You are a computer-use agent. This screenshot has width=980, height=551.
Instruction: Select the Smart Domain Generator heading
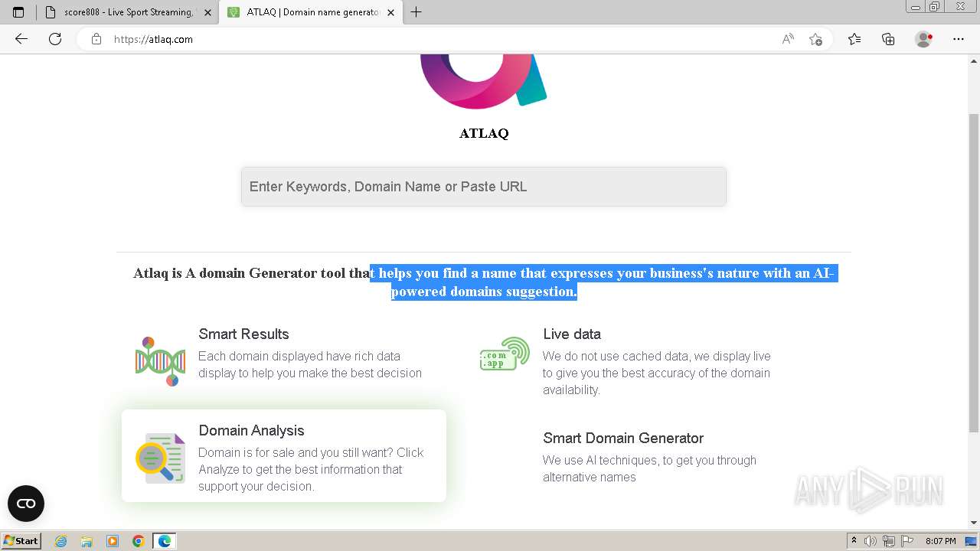pos(623,439)
